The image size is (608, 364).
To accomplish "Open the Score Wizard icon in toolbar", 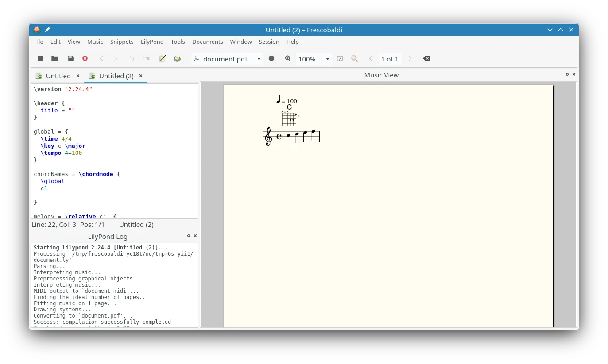I will tap(163, 58).
